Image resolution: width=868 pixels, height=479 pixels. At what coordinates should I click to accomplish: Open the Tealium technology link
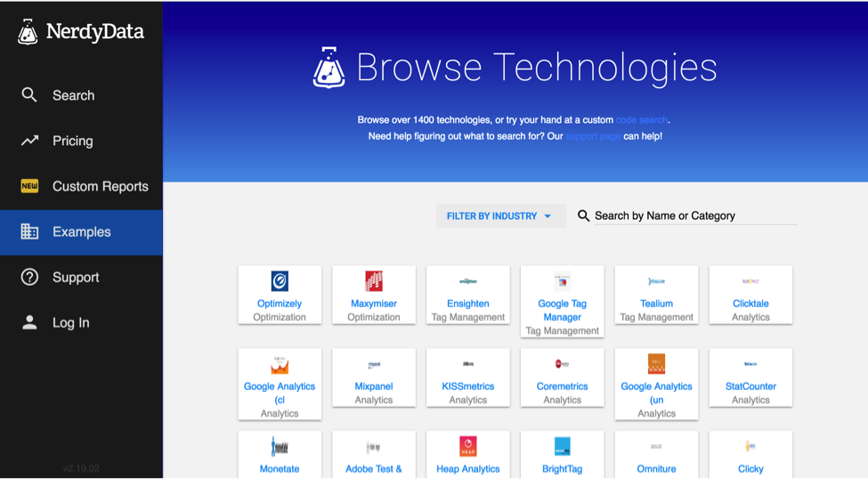pyautogui.click(x=656, y=304)
